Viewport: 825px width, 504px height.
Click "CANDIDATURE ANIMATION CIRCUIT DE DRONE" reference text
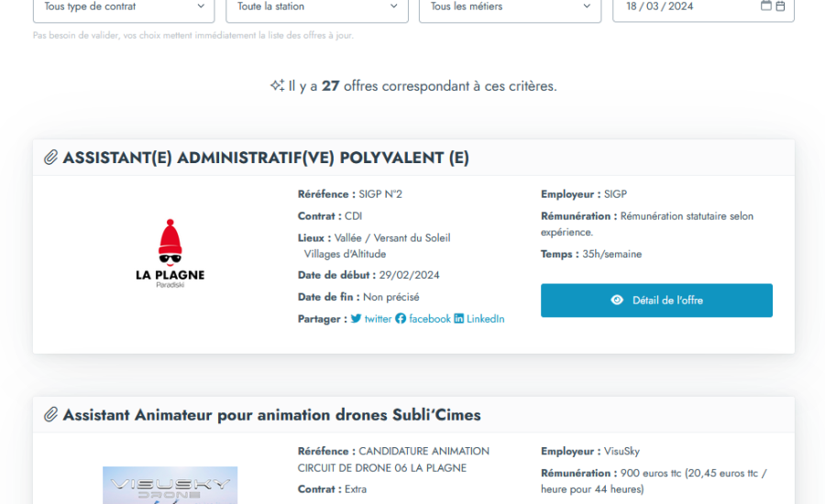[x=393, y=460]
